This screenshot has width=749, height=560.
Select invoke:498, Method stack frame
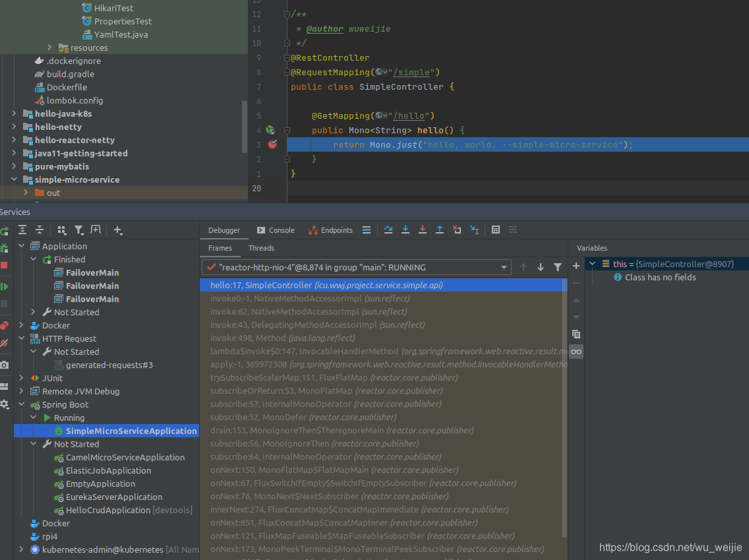380,338
